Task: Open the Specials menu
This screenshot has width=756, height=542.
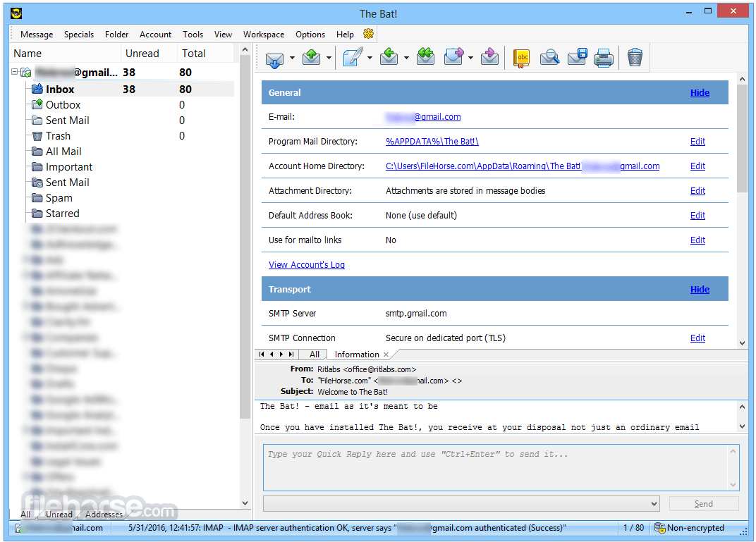Action: pyautogui.click(x=78, y=35)
